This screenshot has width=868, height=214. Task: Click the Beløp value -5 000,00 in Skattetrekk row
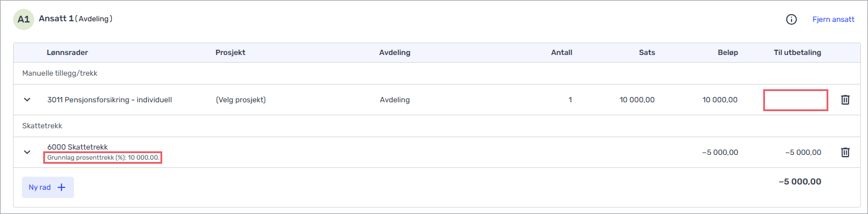(x=720, y=153)
